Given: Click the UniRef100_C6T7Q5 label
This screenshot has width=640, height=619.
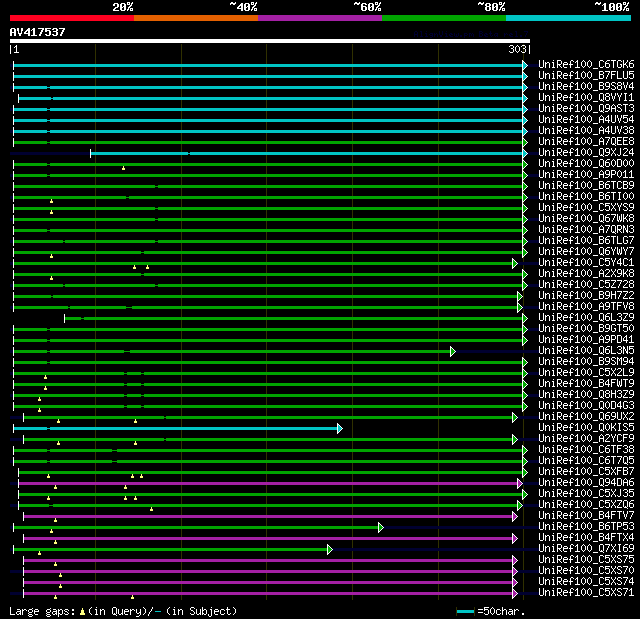Looking at the screenshot, I should pos(586,461).
